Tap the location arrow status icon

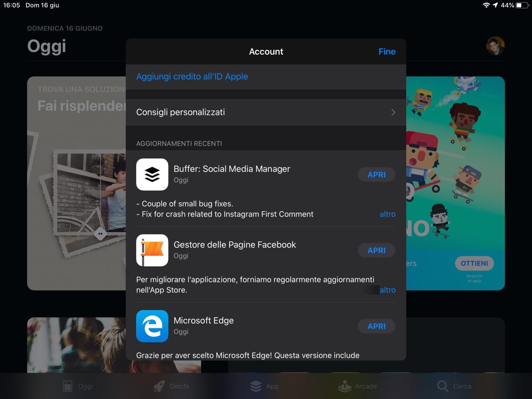point(495,5)
